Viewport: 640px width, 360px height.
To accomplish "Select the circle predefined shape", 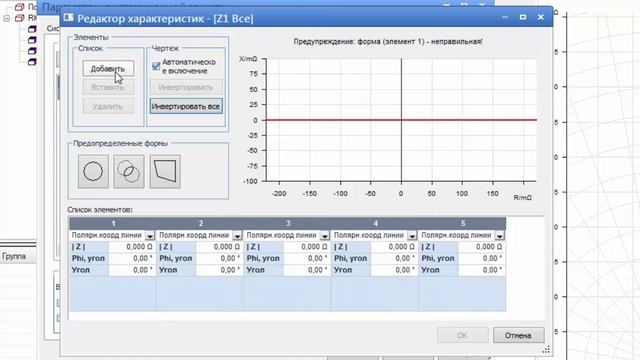I will 93,171.
